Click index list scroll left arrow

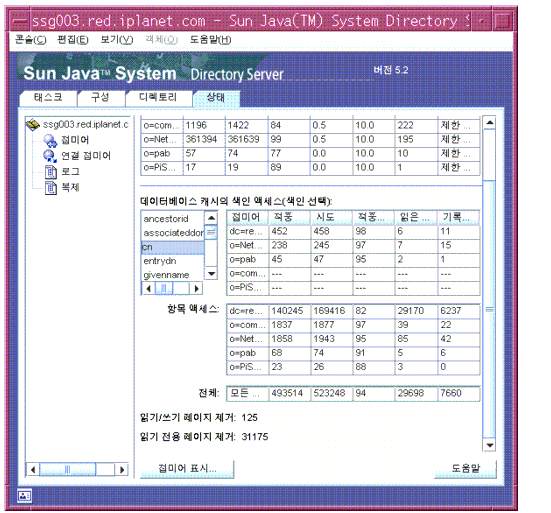[x=148, y=288]
